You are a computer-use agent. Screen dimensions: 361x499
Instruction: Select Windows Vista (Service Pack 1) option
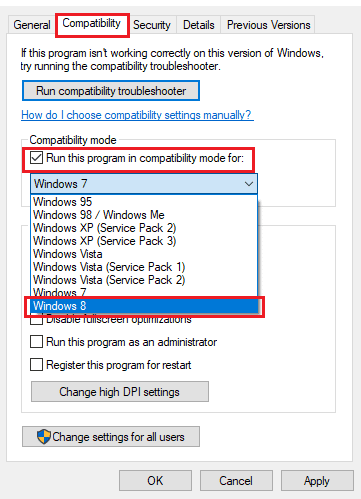[x=144, y=267]
